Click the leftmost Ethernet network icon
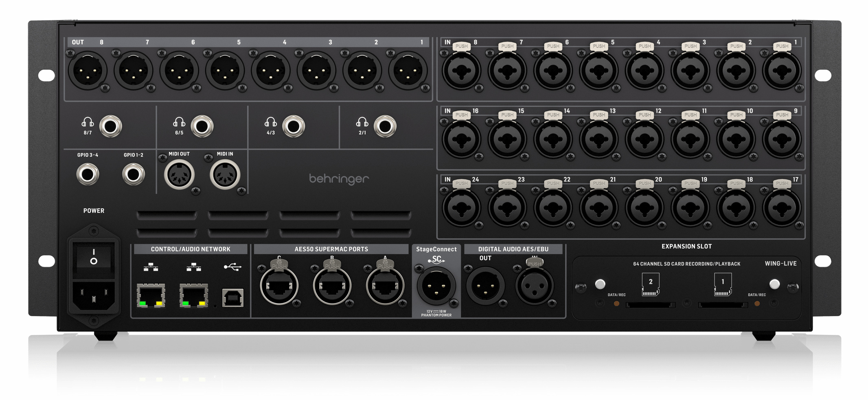868x400 pixels. coord(151,267)
